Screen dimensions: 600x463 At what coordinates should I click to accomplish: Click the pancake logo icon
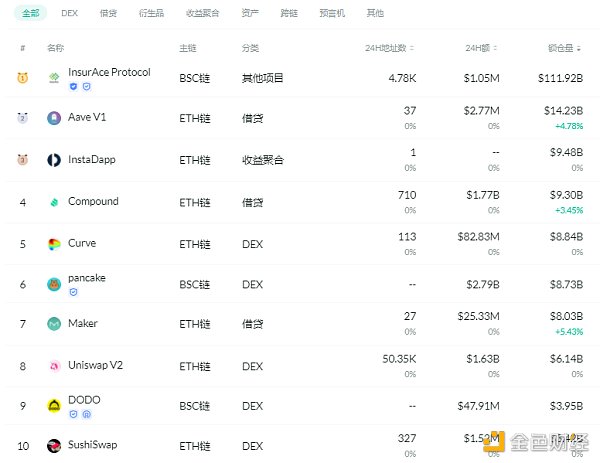[54, 284]
